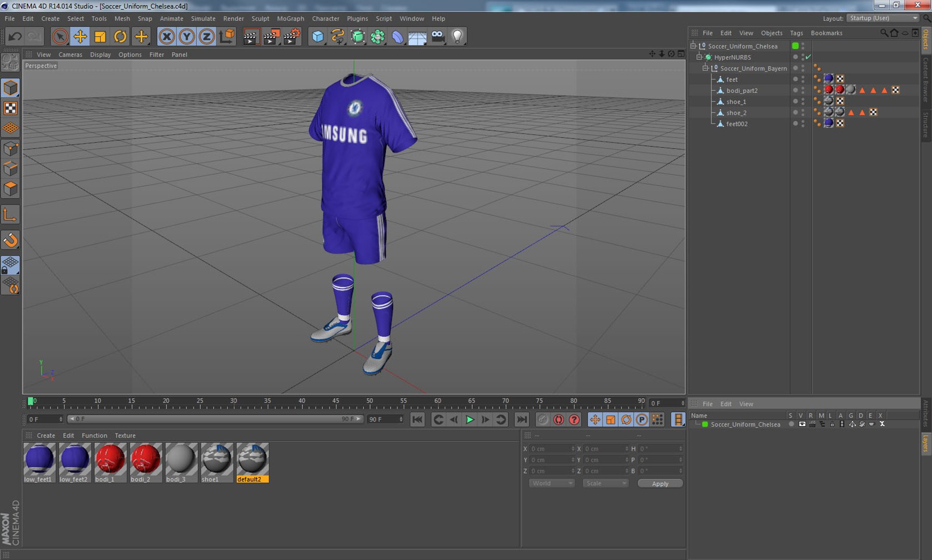
Task: Activate the Scale tool
Action: tap(100, 36)
